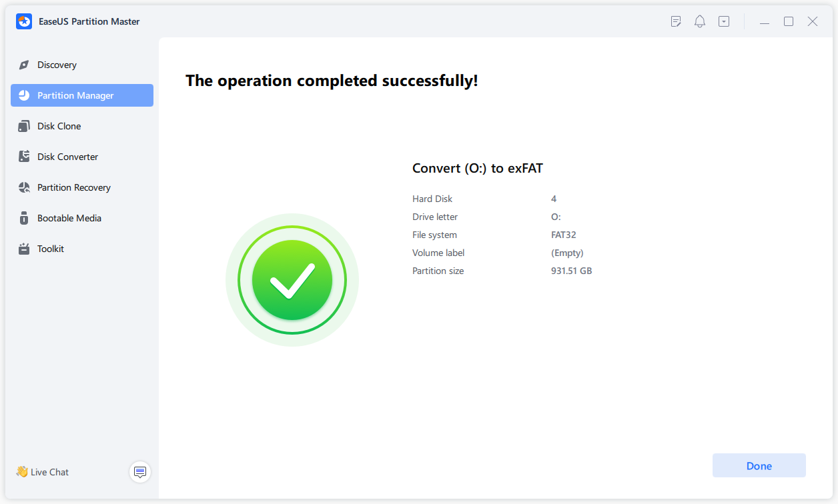838x504 pixels.
Task: Open the task notes icon in title bar
Action: 676,21
